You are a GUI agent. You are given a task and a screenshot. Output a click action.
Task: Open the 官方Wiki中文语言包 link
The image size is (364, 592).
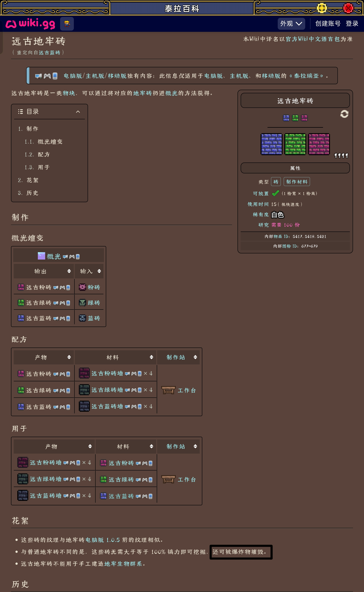(x=313, y=39)
